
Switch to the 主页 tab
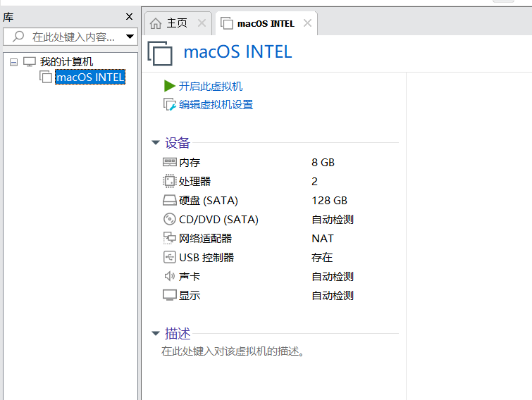177,23
